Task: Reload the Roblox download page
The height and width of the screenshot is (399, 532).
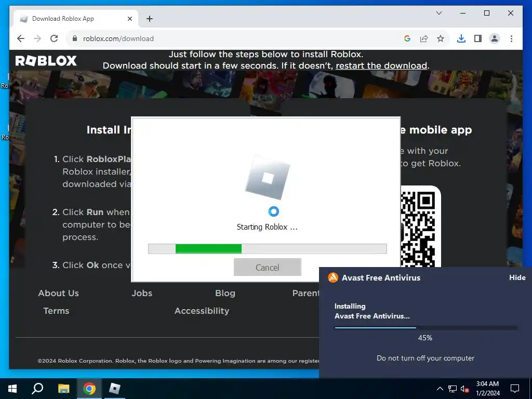Action: coord(54,38)
